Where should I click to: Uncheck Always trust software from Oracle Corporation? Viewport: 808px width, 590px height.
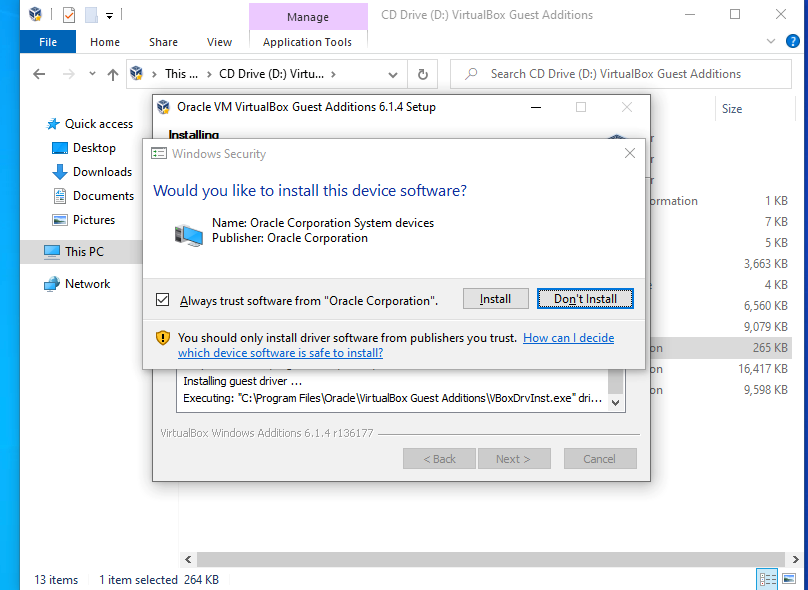click(163, 299)
